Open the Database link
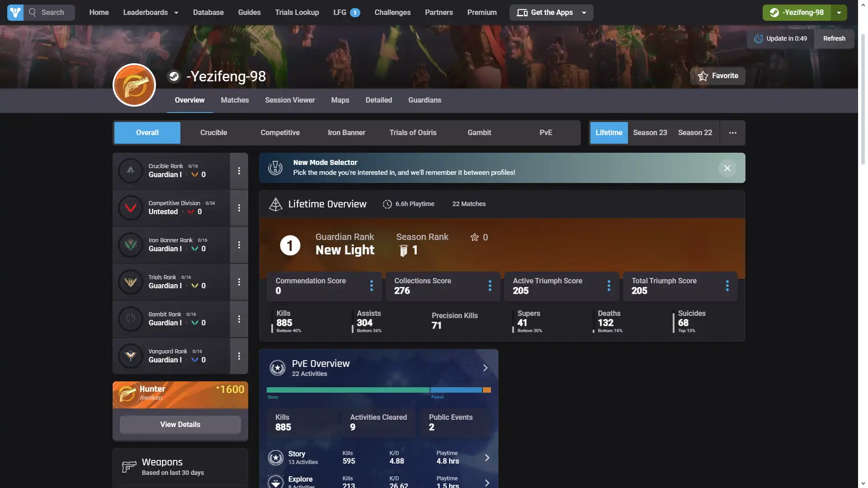 (x=208, y=13)
